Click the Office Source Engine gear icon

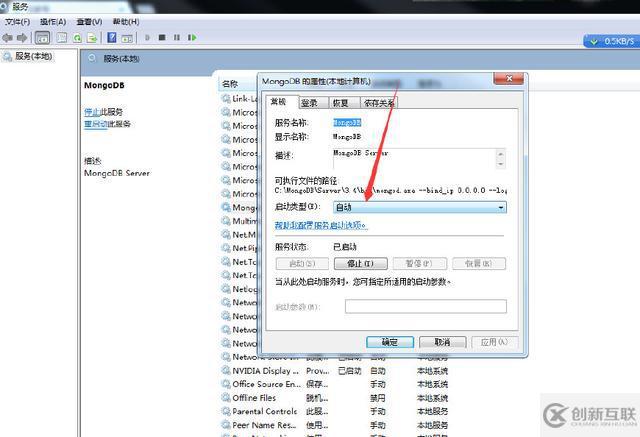tap(226, 384)
